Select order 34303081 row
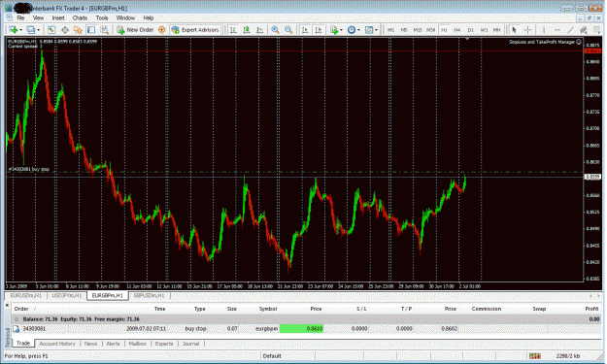The height and width of the screenshot is (364, 607). coord(307,329)
